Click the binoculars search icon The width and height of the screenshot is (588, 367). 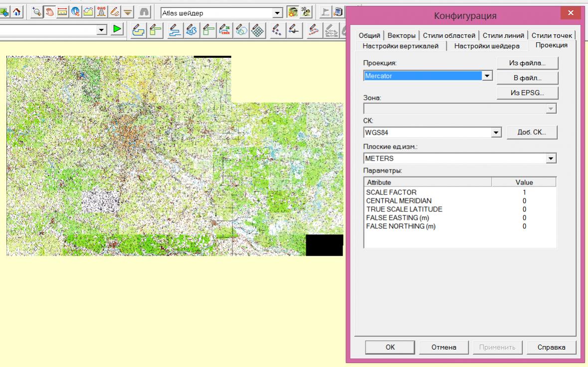144,12
